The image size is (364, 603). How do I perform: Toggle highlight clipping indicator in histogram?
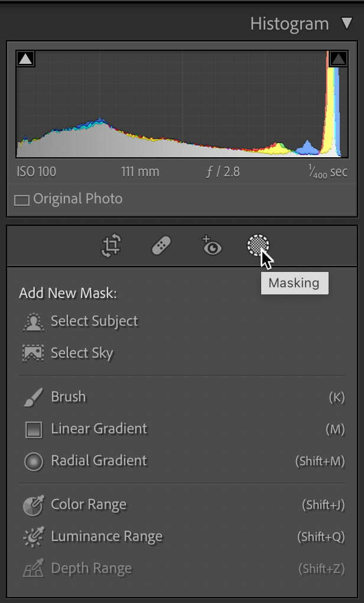tap(338, 59)
